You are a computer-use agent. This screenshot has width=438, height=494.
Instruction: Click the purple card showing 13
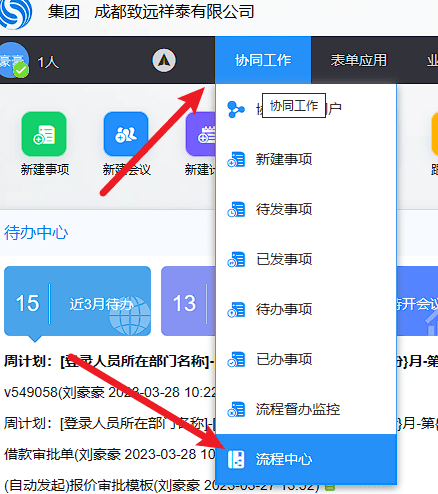188,301
